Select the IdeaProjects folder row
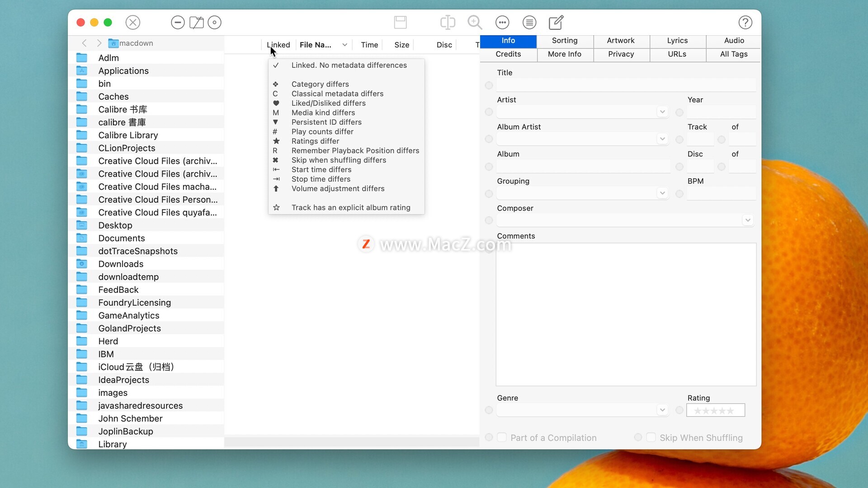Image resolution: width=868 pixels, height=488 pixels. coord(147,380)
